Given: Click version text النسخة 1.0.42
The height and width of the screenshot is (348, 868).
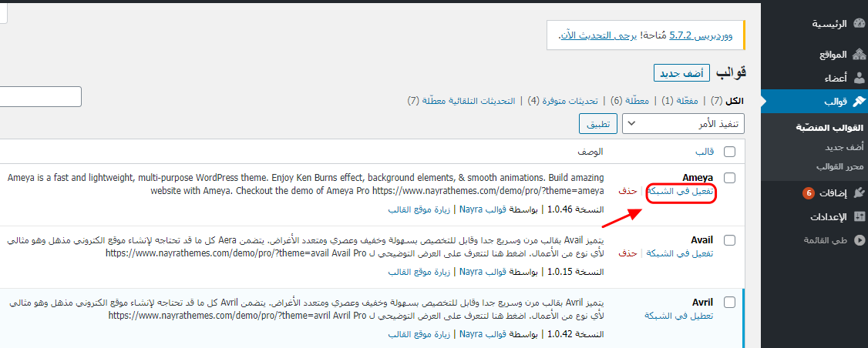Looking at the screenshot, I should [x=576, y=334].
